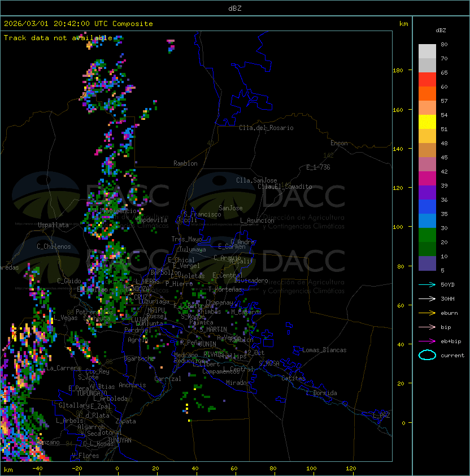Select the magenta eb+bip arrow symbol
Image resolution: width=470 pixels, height=476 pixels.
(427, 341)
